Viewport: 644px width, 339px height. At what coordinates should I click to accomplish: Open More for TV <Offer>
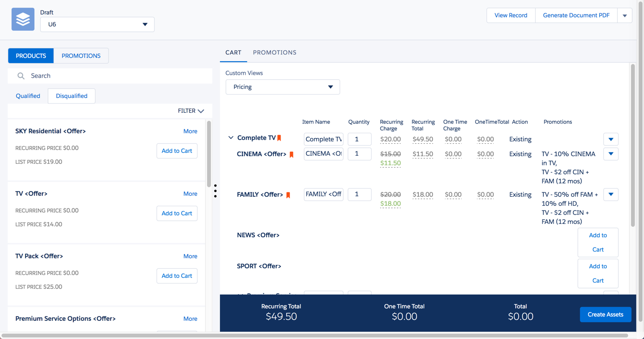pyautogui.click(x=190, y=194)
